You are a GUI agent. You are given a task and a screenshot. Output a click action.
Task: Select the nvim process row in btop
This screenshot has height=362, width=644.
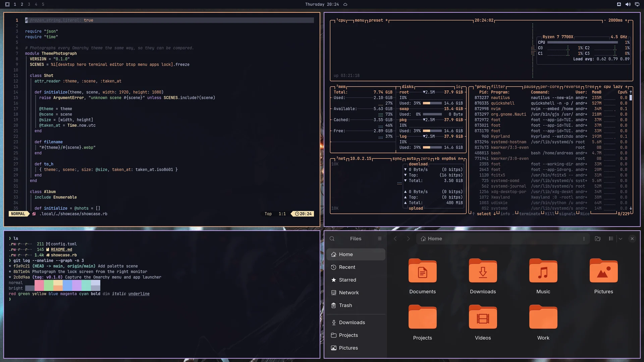(x=550, y=109)
